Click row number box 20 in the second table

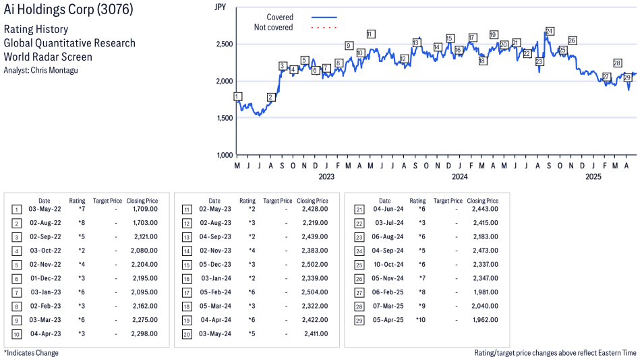[x=187, y=334]
